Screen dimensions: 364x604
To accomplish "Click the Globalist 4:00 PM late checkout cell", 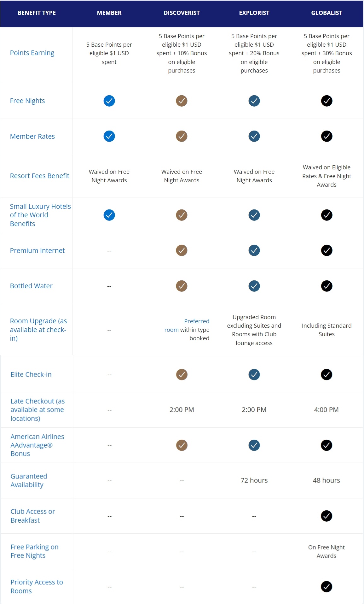I will coord(326,410).
